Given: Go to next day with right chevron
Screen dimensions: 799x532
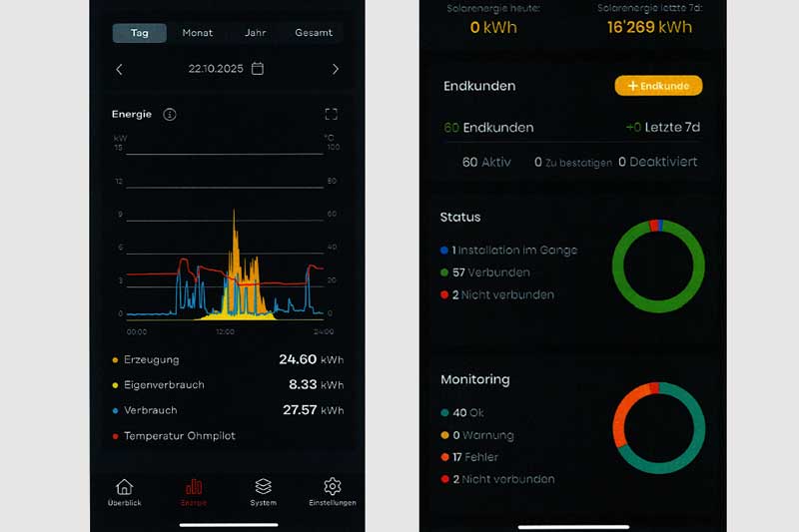Looking at the screenshot, I should pyautogui.click(x=335, y=69).
